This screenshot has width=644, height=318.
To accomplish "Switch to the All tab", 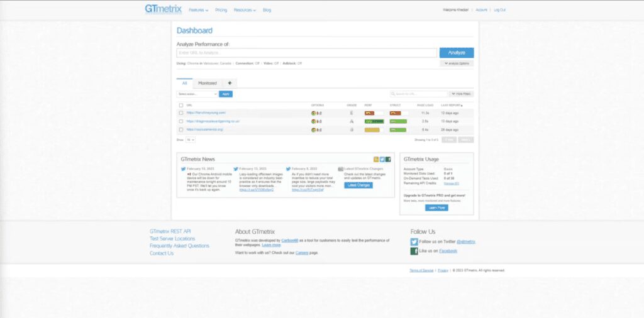I will tap(184, 84).
